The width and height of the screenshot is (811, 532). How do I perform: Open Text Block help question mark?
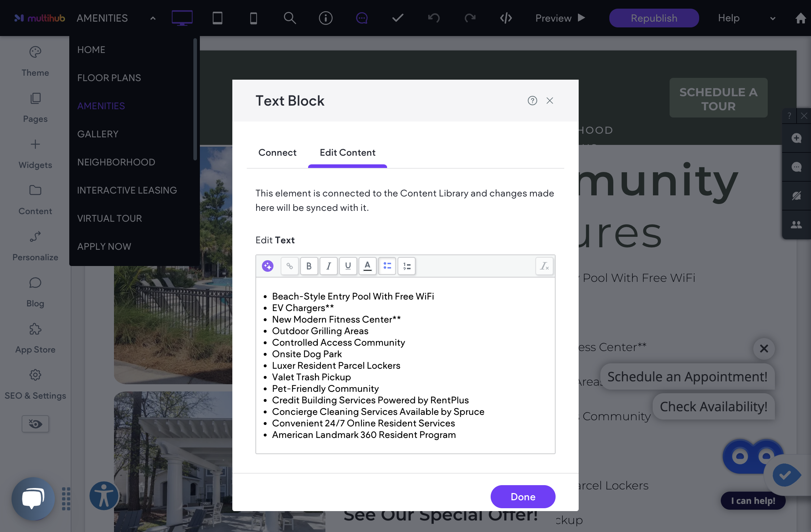click(532, 101)
